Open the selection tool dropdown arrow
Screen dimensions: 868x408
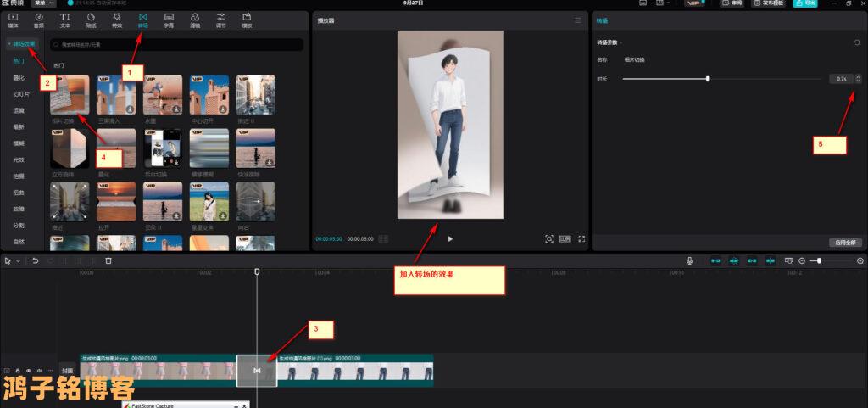17,260
